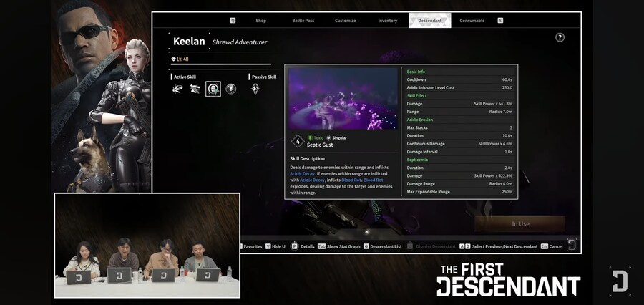Open the help question mark icon
The height and width of the screenshot is (305, 644).
560,37
